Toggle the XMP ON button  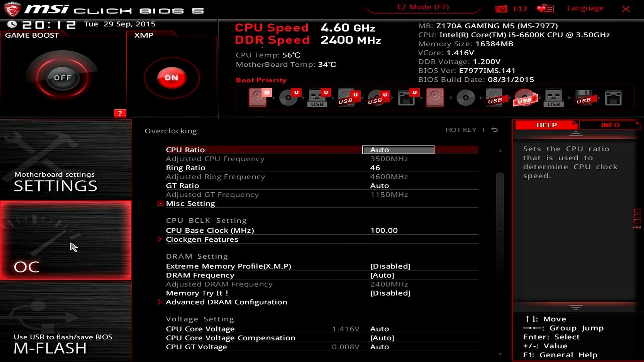click(x=172, y=78)
